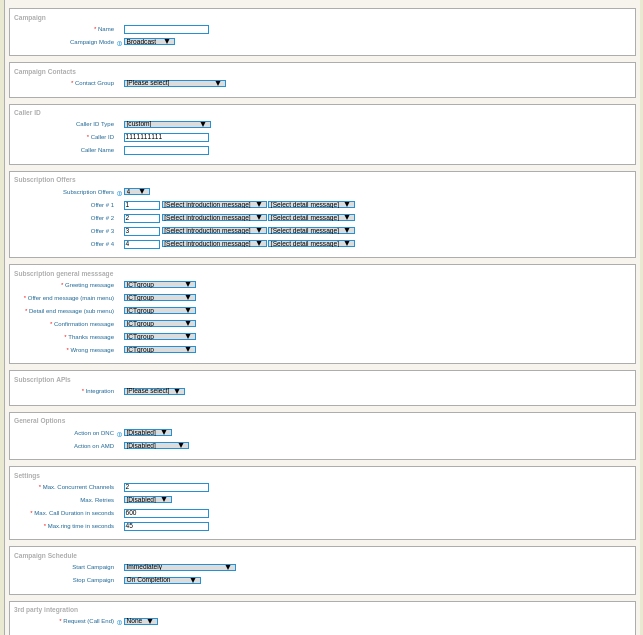Click the Offer # 3 input field

(141, 231)
